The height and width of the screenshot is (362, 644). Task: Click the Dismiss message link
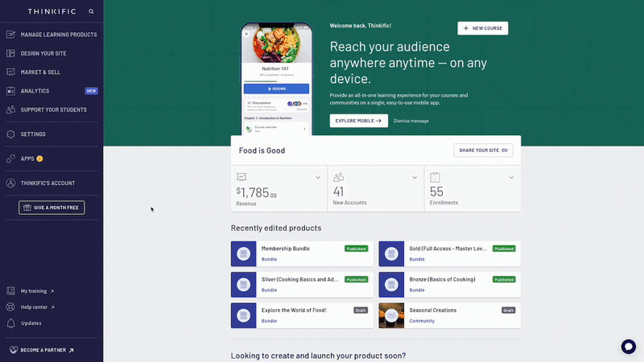tap(411, 121)
